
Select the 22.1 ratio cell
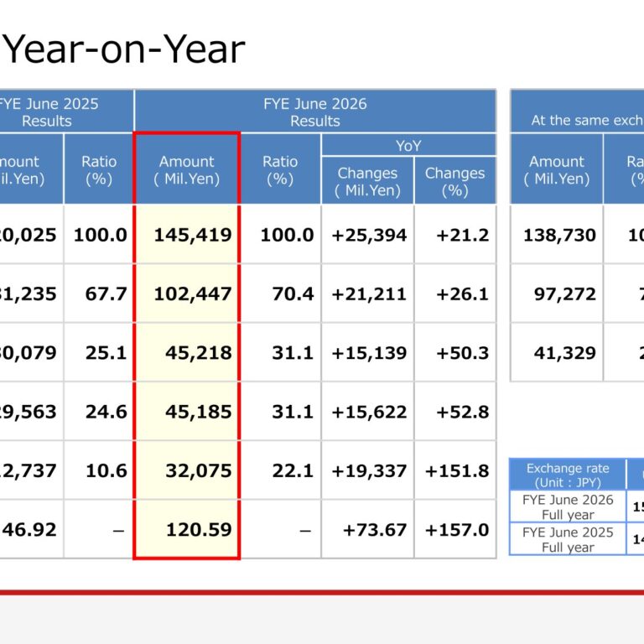[x=281, y=470]
